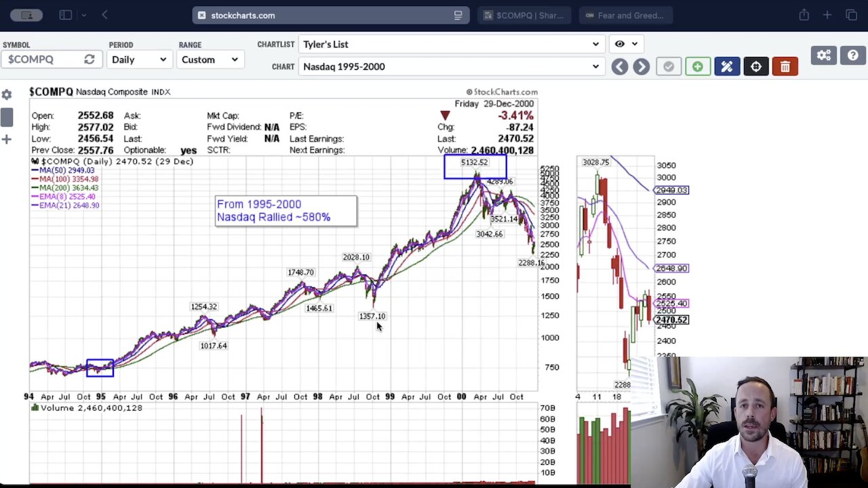Click the Volume 2,460,400,128 panel label
The height and width of the screenshot is (488, 868).
point(86,407)
